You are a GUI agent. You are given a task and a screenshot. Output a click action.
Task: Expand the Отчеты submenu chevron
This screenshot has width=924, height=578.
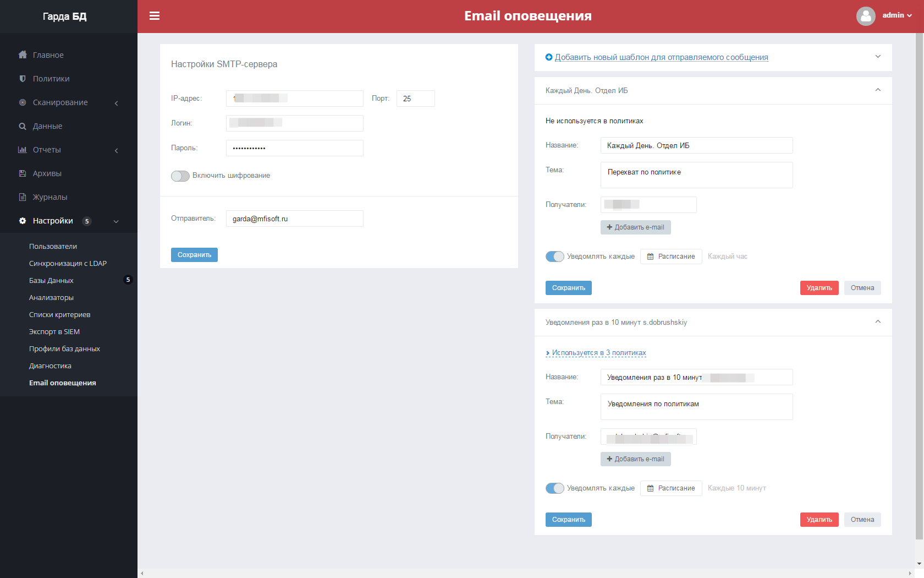116,150
